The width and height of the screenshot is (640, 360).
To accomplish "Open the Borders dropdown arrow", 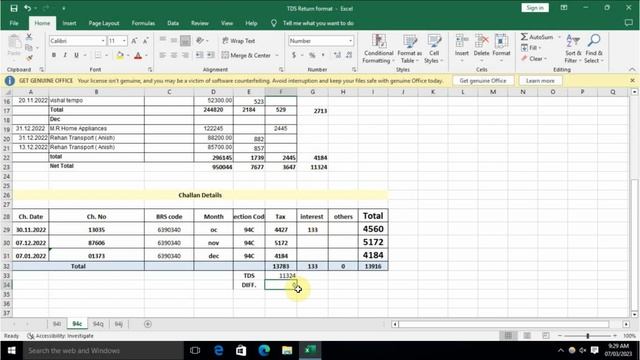I will 107,55.
